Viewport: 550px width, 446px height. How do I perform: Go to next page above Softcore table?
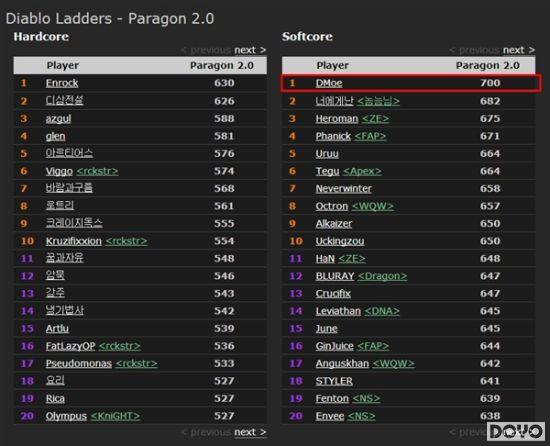pos(519,50)
